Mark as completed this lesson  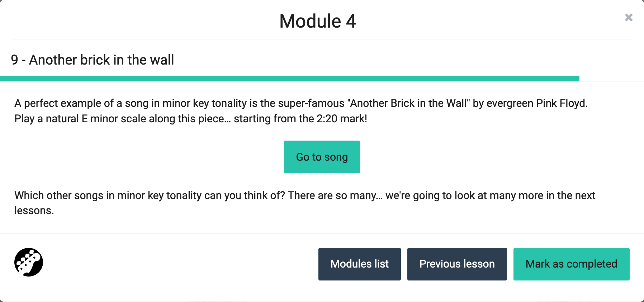(x=571, y=264)
